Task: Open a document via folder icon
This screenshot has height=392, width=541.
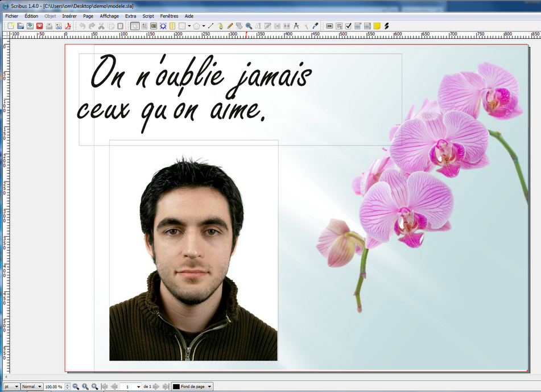Action: pyautogui.click(x=20, y=26)
